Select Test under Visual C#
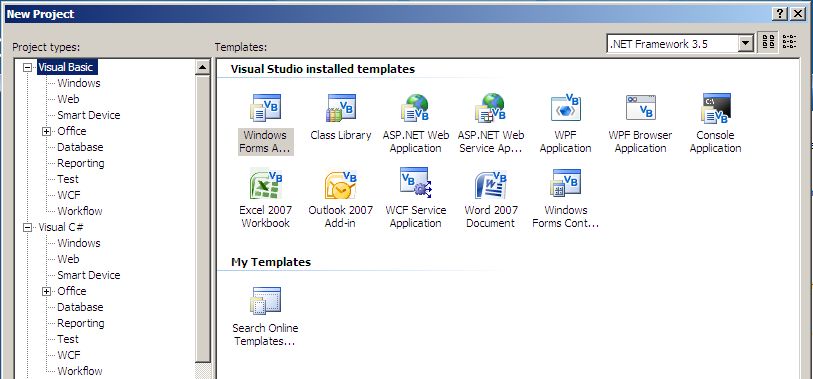 [68, 339]
